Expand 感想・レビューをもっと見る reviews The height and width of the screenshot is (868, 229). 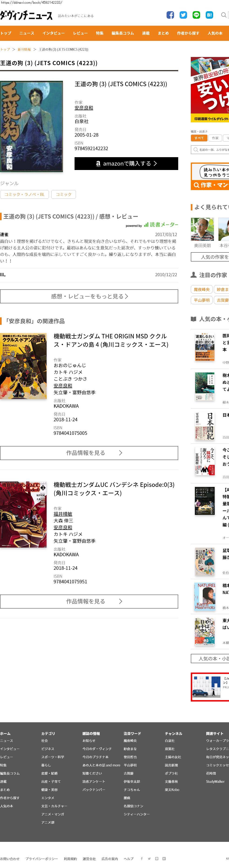tap(89, 296)
